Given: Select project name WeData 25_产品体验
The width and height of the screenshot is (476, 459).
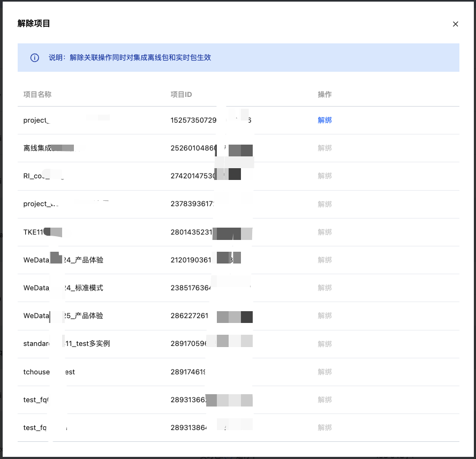Looking at the screenshot, I should click(63, 316).
